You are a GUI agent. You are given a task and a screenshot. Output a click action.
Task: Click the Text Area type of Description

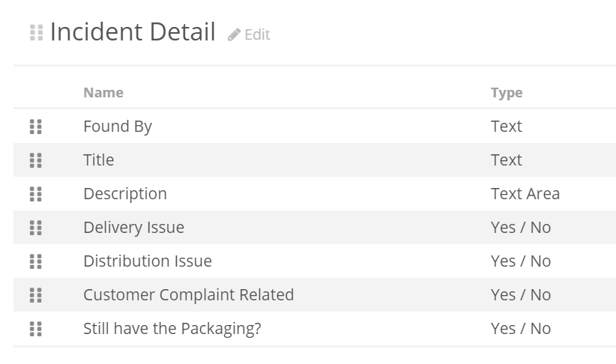525,194
